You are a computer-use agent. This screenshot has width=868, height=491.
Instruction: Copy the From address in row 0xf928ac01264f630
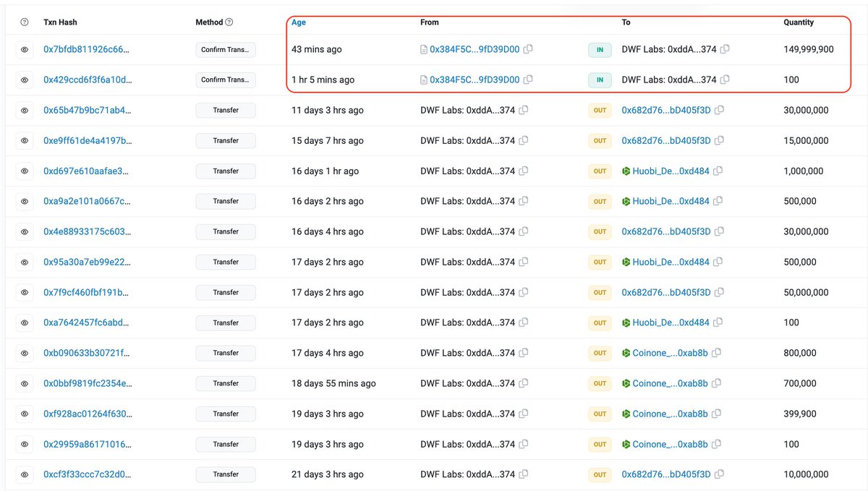[x=524, y=414]
